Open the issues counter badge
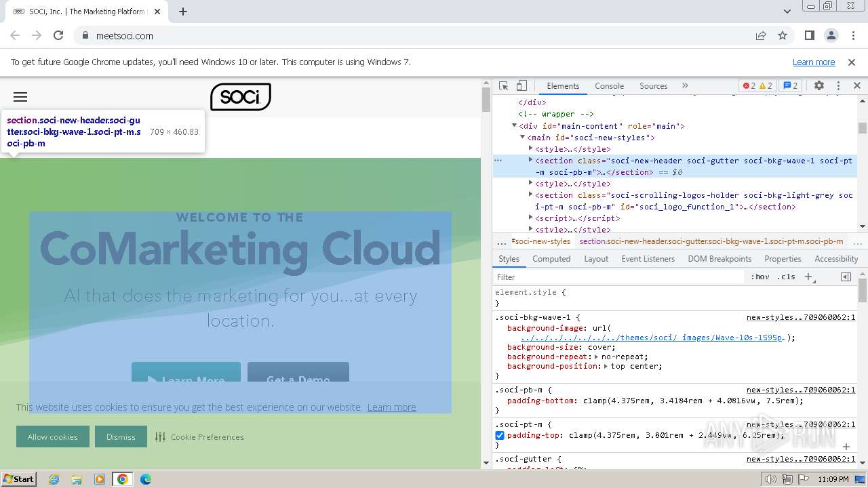The height and width of the screenshot is (488, 868). [x=791, y=85]
